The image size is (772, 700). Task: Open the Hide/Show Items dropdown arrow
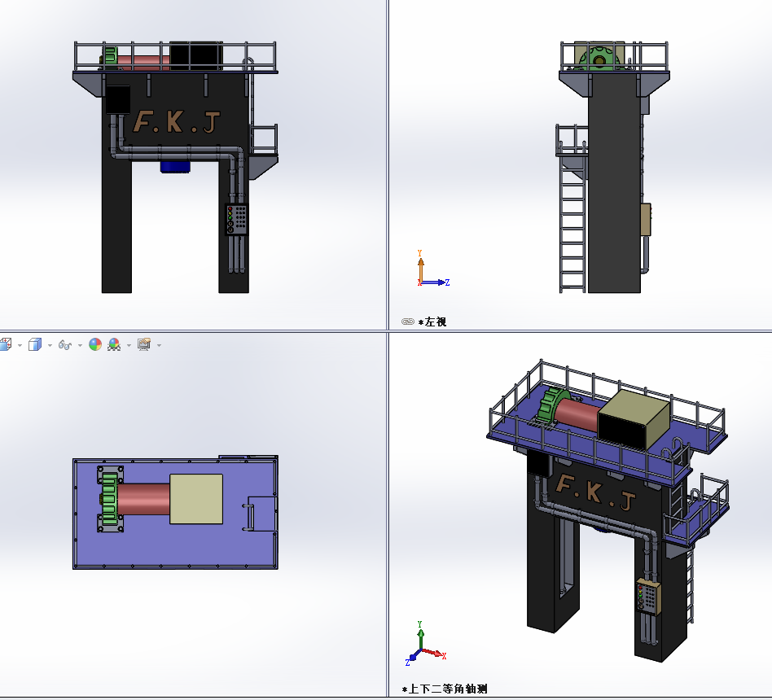80,346
